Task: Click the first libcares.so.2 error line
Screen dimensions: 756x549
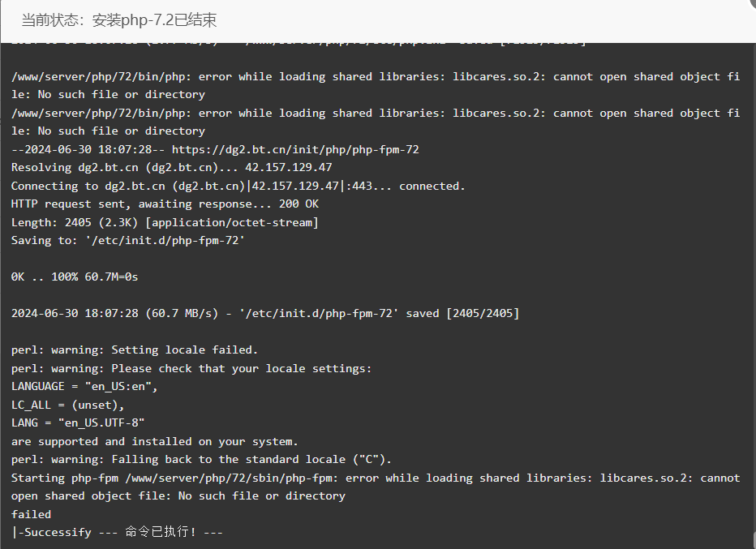Action: (x=375, y=85)
